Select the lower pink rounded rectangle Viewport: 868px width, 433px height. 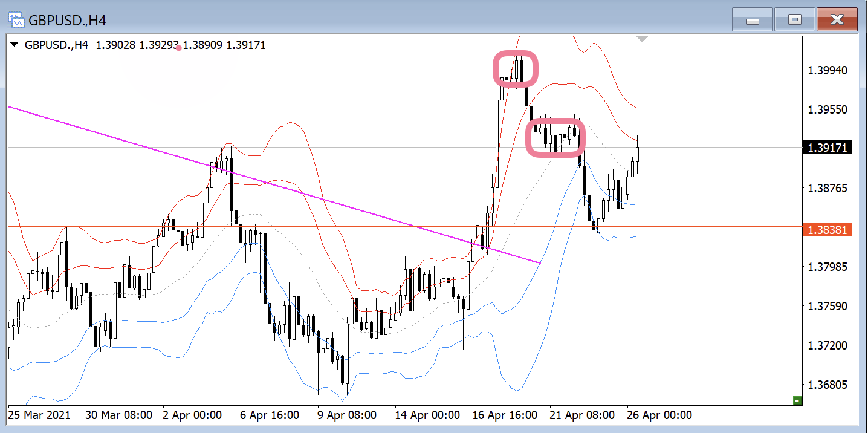556,122
